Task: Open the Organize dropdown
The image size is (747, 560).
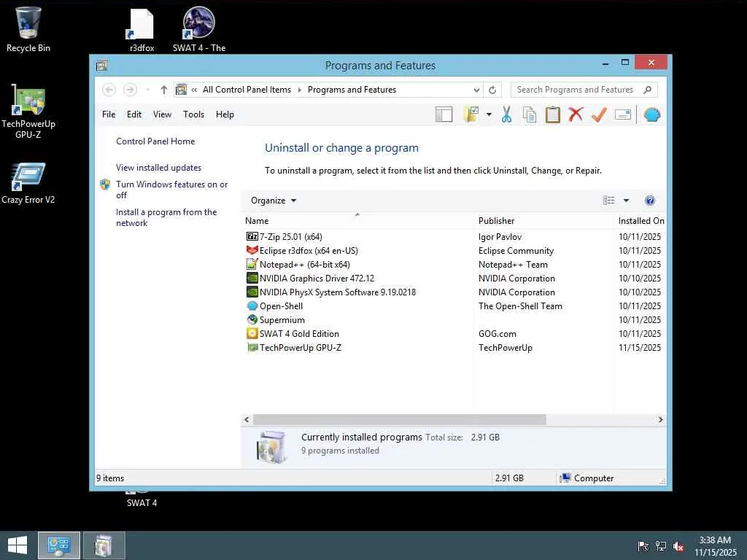Action: (x=274, y=201)
